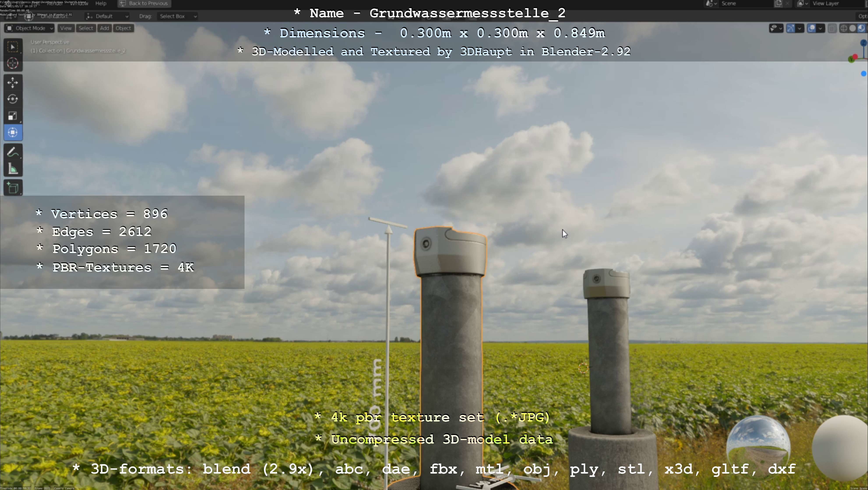Pick the Add Cube tool

click(x=13, y=188)
